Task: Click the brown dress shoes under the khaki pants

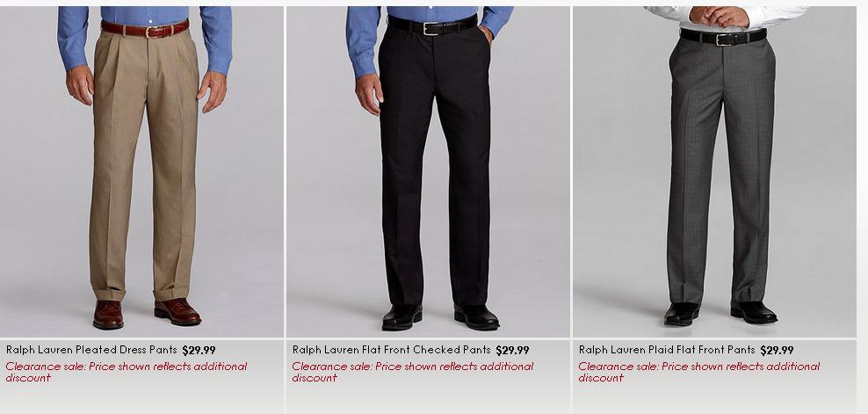Action: coord(147,313)
